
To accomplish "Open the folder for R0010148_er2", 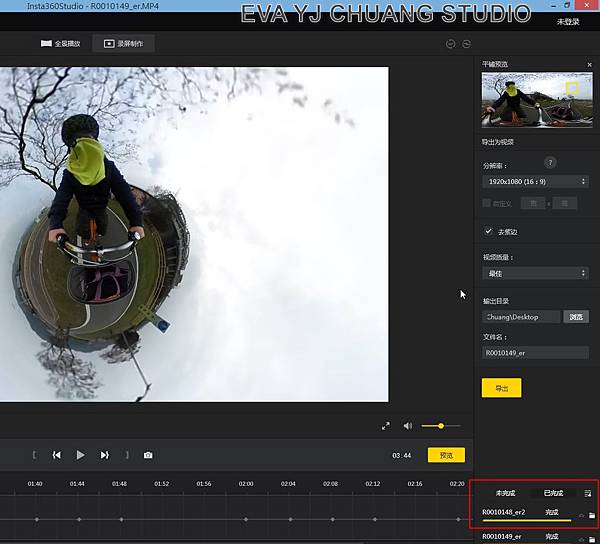I will click(592, 515).
